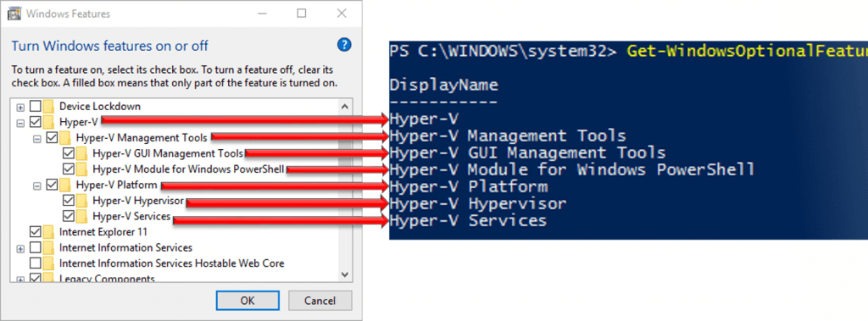Collapse the top-level Hyper-V node

point(20,122)
